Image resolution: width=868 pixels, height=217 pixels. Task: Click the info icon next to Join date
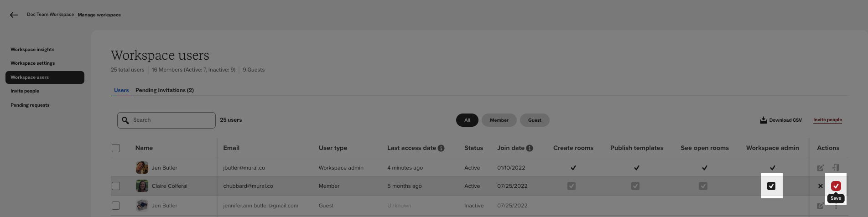coord(530,148)
